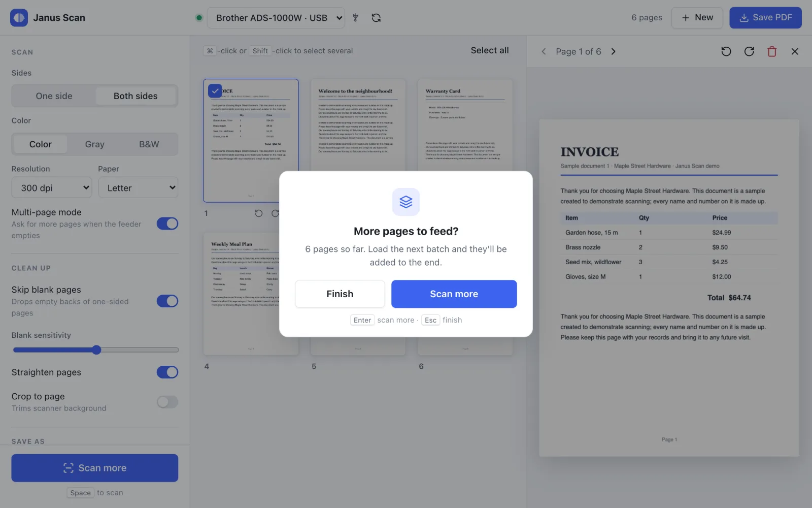Adjust the Blank sensitivity slider handle

click(96, 350)
